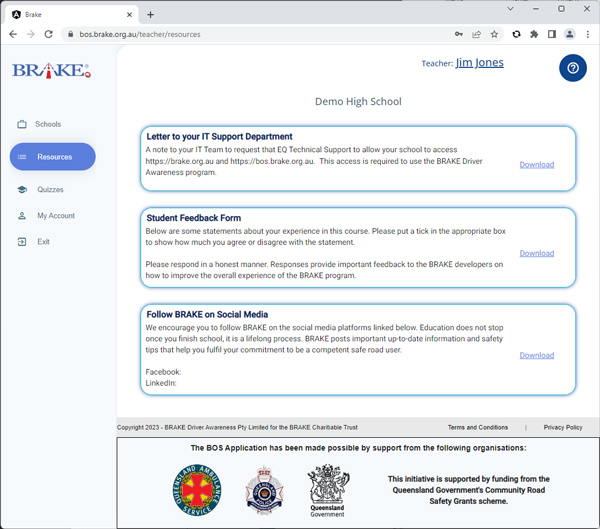Click the BRAKE logo
This screenshot has width=600, height=529.
[51, 71]
